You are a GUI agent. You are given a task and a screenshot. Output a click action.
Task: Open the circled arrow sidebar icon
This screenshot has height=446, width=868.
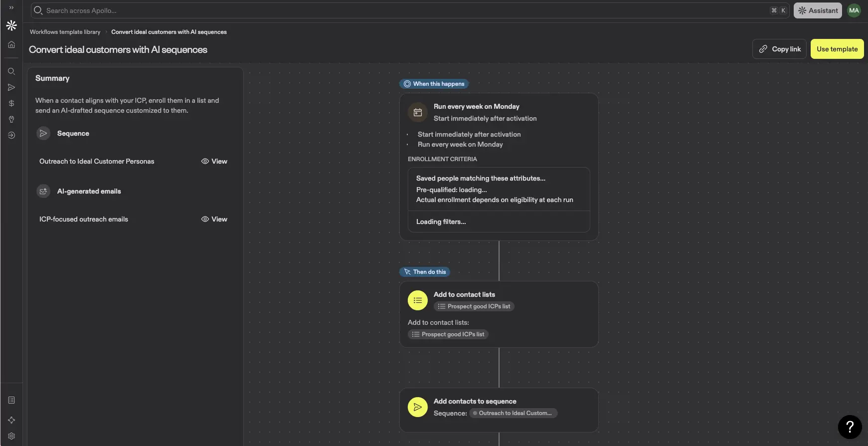[x=11, y=135]
